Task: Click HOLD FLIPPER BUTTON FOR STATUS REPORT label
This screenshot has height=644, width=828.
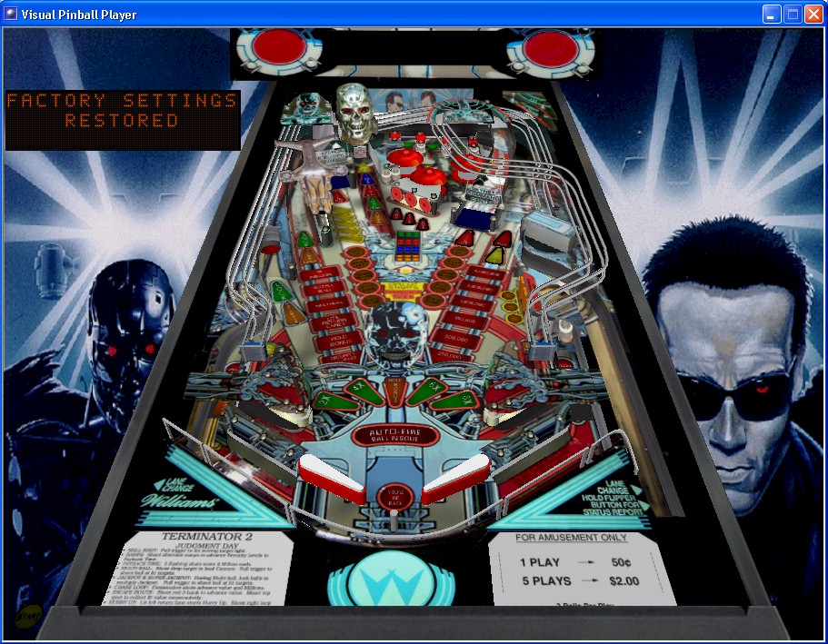Action: tap(613, 505)
